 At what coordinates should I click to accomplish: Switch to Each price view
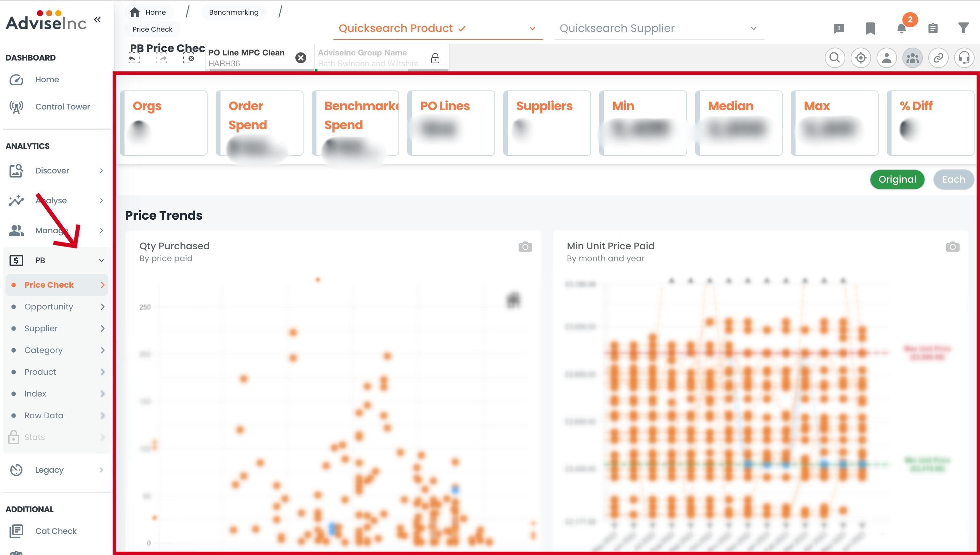[953, 180]
